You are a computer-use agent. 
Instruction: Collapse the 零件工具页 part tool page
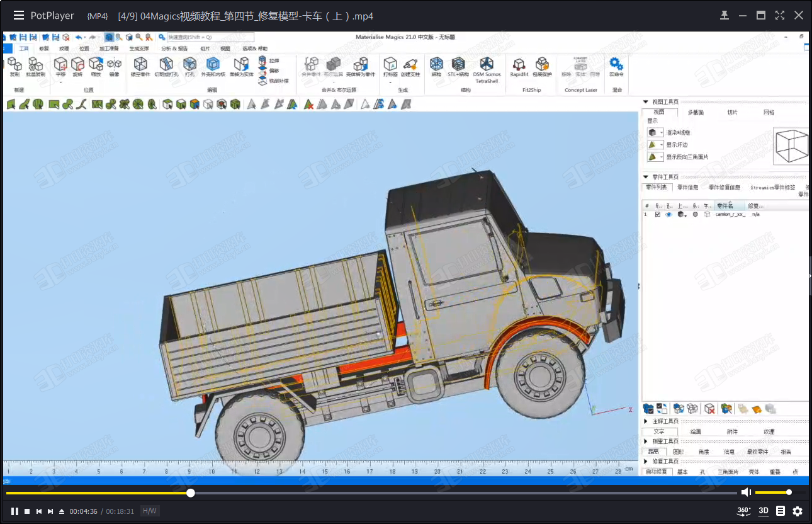click(x=646, y=177)
